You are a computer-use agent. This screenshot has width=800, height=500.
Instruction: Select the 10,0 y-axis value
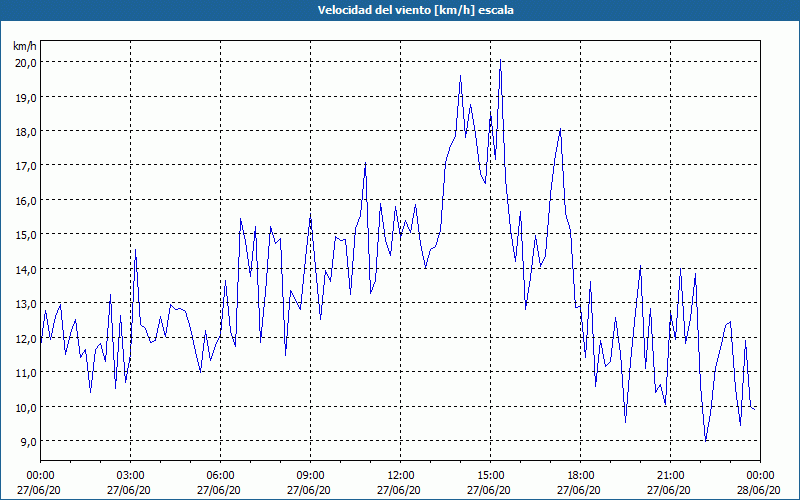[x=26, y=408]
